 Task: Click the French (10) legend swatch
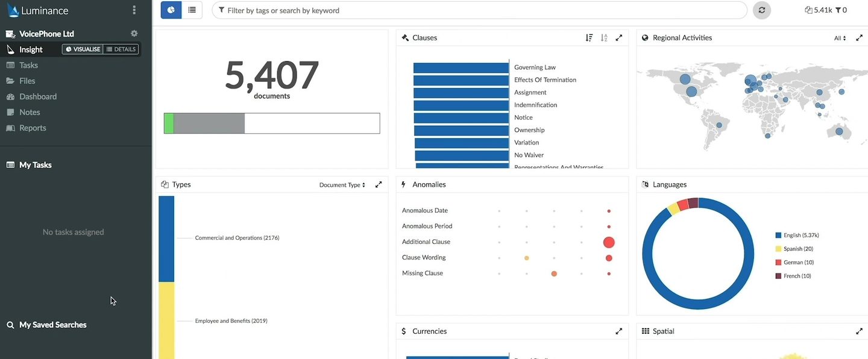pyautogui.click(x=778, y=276)
